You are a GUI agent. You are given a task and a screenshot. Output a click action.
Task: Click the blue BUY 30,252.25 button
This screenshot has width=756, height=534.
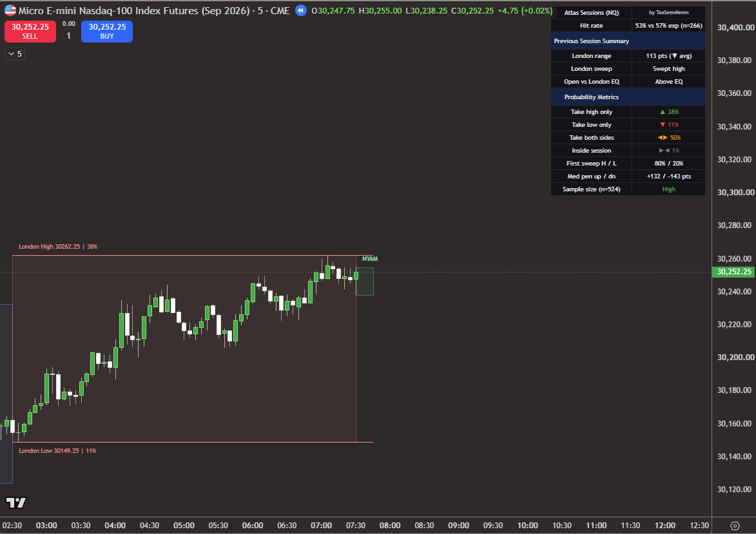coord(106,32)
